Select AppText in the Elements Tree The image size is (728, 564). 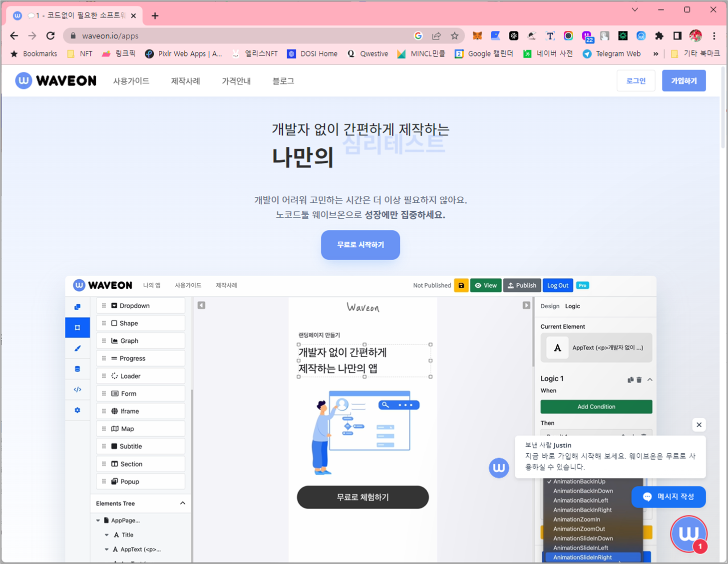pos(137,550)
